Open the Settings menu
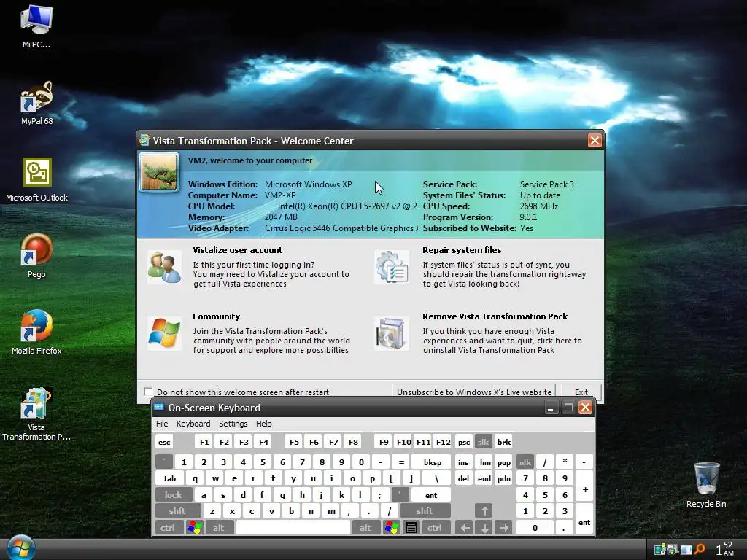Screen dimensions: 747x560 pyautogui.click(x=233, y=424)
